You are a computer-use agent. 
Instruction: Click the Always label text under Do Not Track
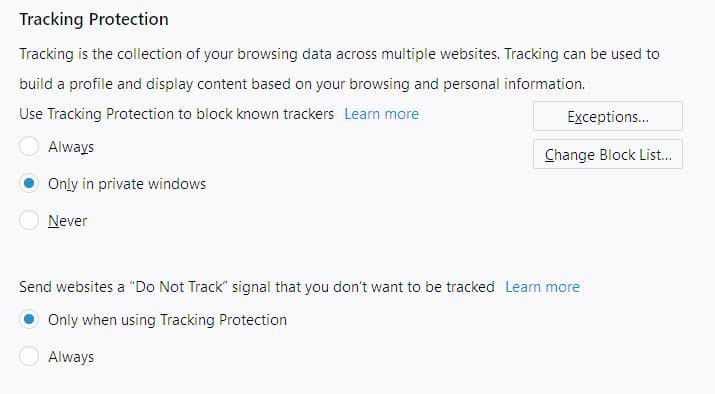(x=71, y=357)
